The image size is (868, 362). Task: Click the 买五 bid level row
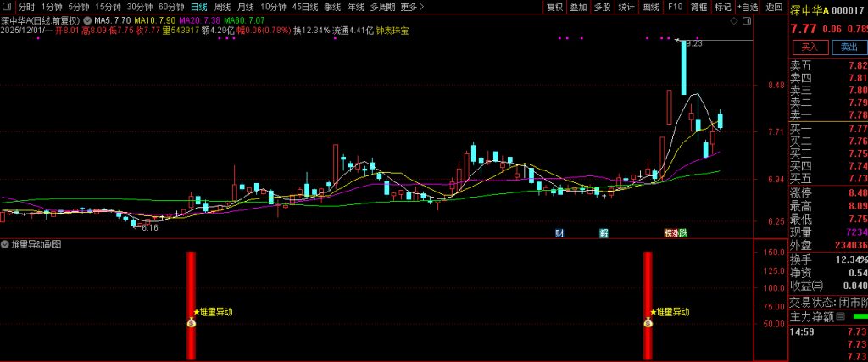click(828, 178)
